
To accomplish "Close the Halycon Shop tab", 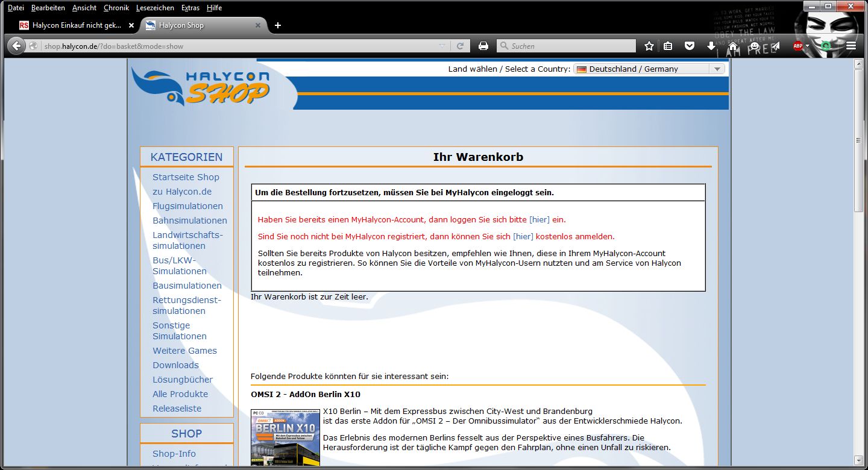I will tap(258, 25).
